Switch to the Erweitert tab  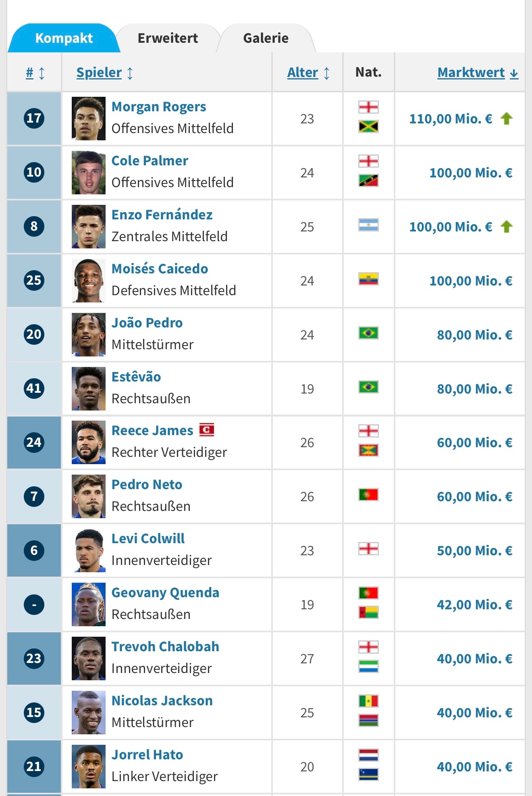click(168, 38)
